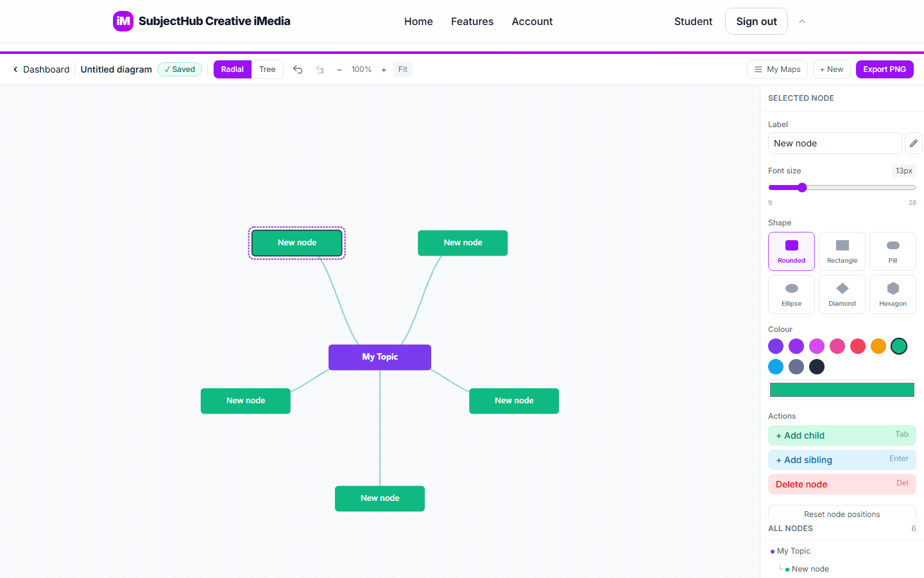Click the undo arrow icon
The image size is (924, 578).
298,69
